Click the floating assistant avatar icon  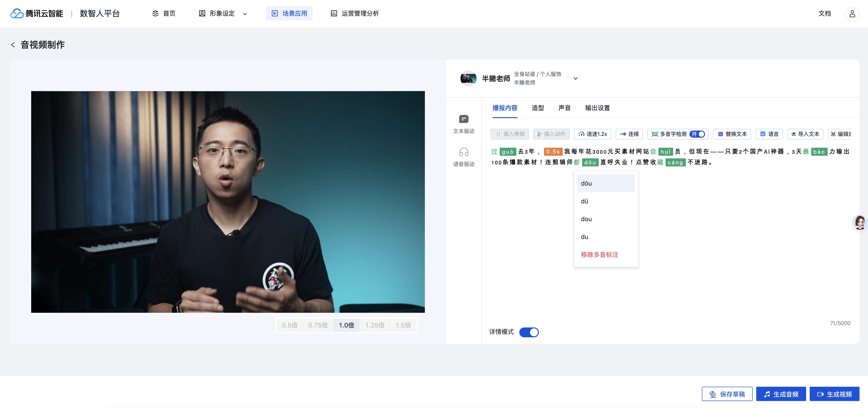(860, 222)
